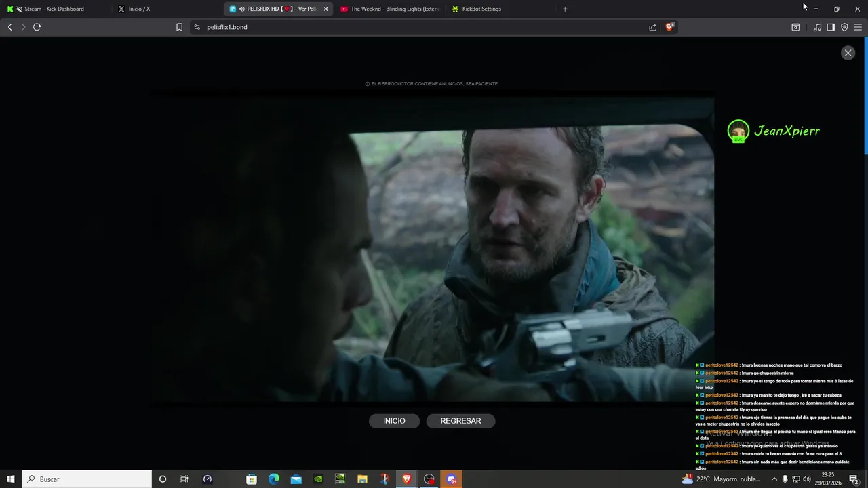
Task: Click the JeanXpierr streamer name
Action: pyautogui.click(x=787, y=131)
